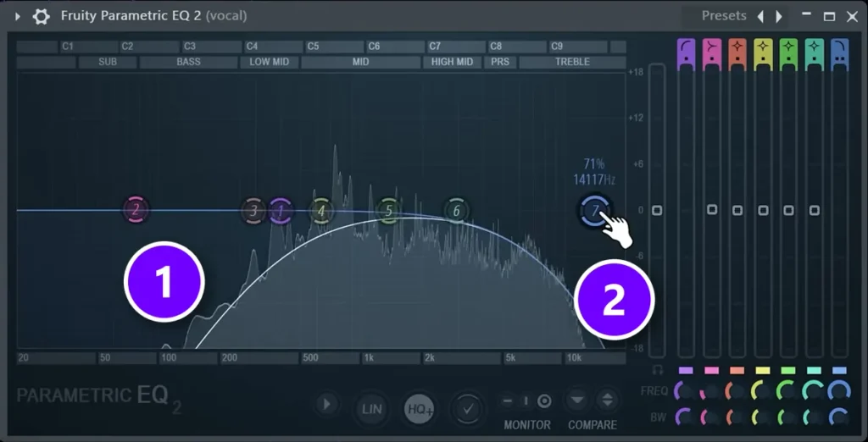Toggle the orange band 3 indicator below its slider
The height and width of the screenshot is (442, 868).
point(737,370)
